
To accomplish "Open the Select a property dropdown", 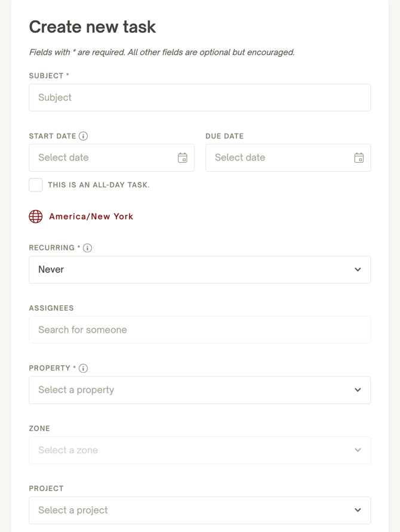I will 199,390.
